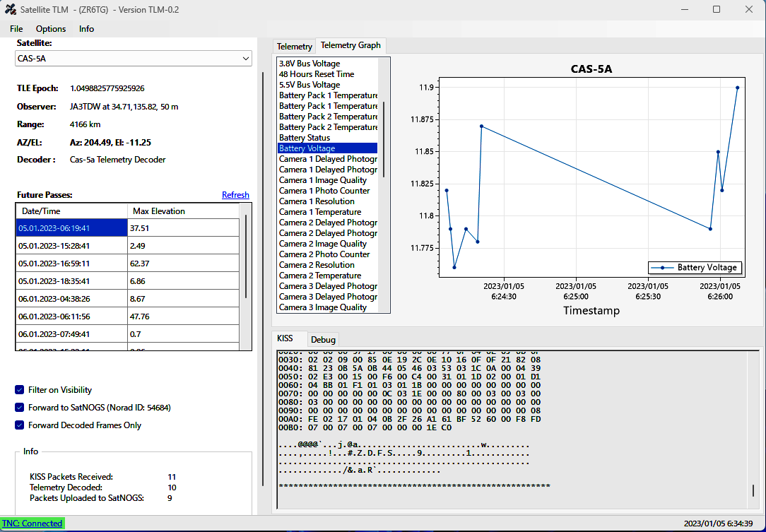Select Camera 1 Temperature item
This screenshot has width=766, height=532.
[328, 212]
